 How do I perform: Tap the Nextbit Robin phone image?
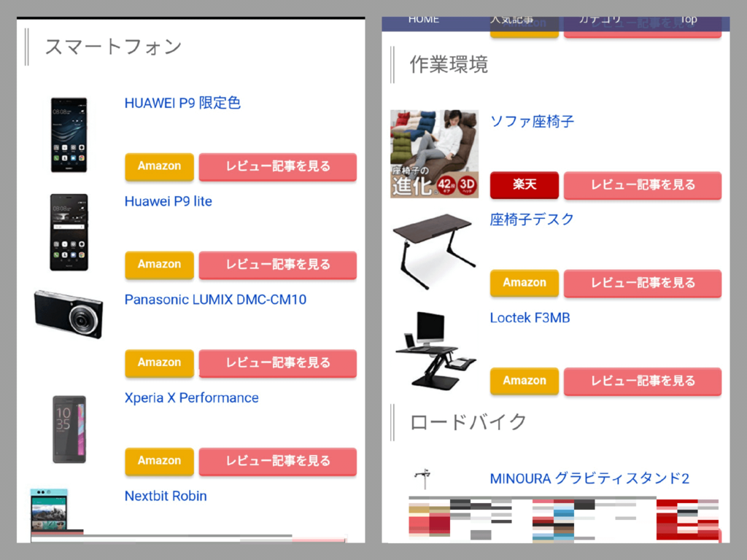[x=49, y=510]
